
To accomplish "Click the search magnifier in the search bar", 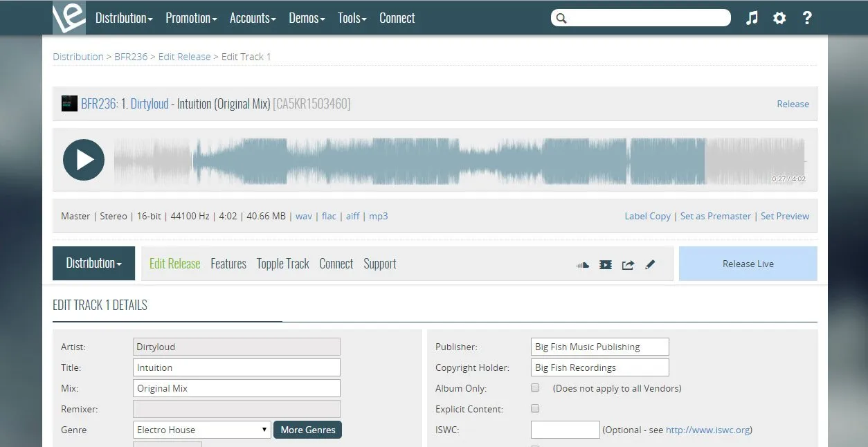I will (561, 17).
